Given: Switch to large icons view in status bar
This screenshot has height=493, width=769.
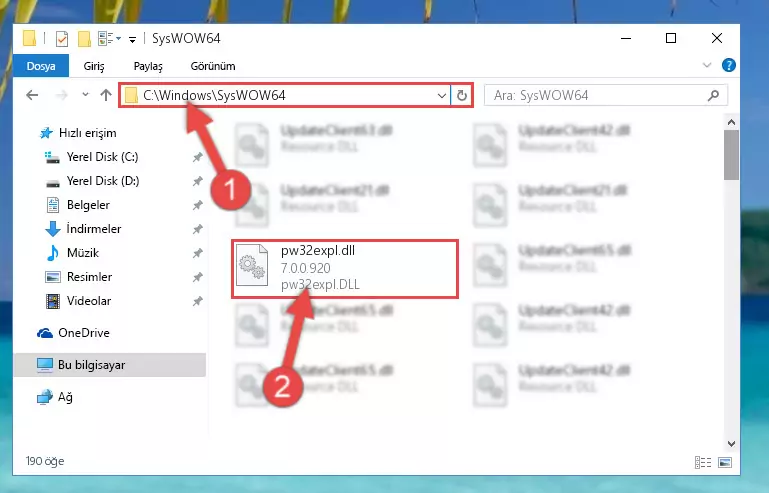Looking at the screenshot, I should (725, 463).
